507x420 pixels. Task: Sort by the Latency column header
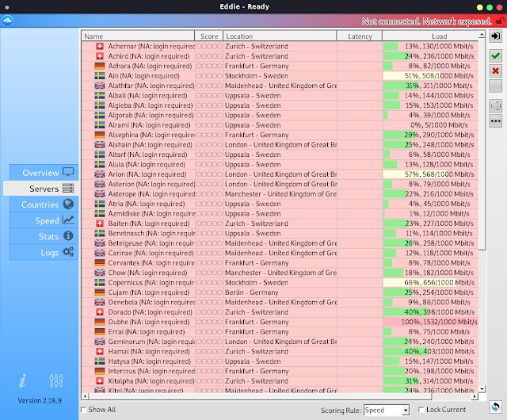[x=360, y=36]
